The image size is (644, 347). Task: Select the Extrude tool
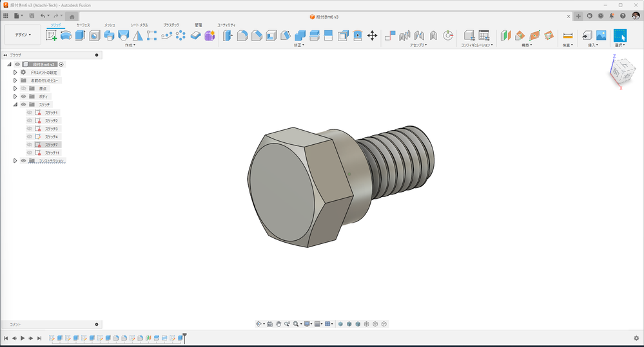coord(80,35)
